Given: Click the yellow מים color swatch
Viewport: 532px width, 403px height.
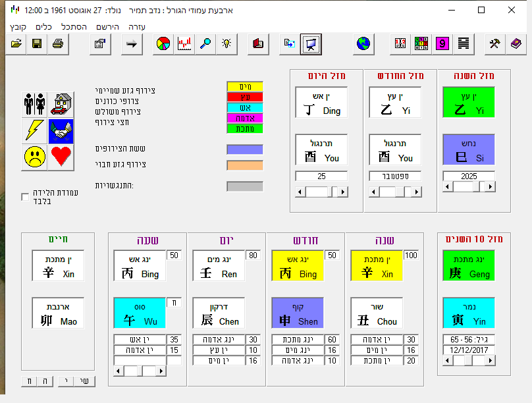Looking at the screenshot, I should tap(245, 86).
